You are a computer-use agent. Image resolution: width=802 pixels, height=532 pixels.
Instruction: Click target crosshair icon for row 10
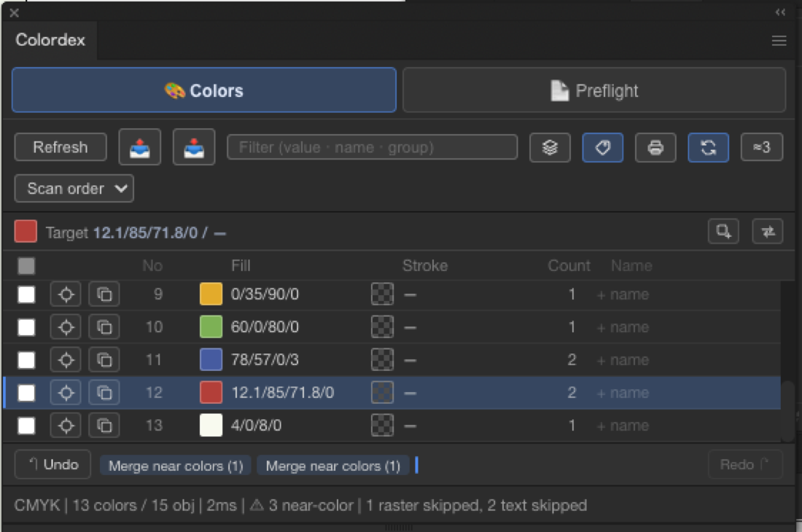(66, 327)
